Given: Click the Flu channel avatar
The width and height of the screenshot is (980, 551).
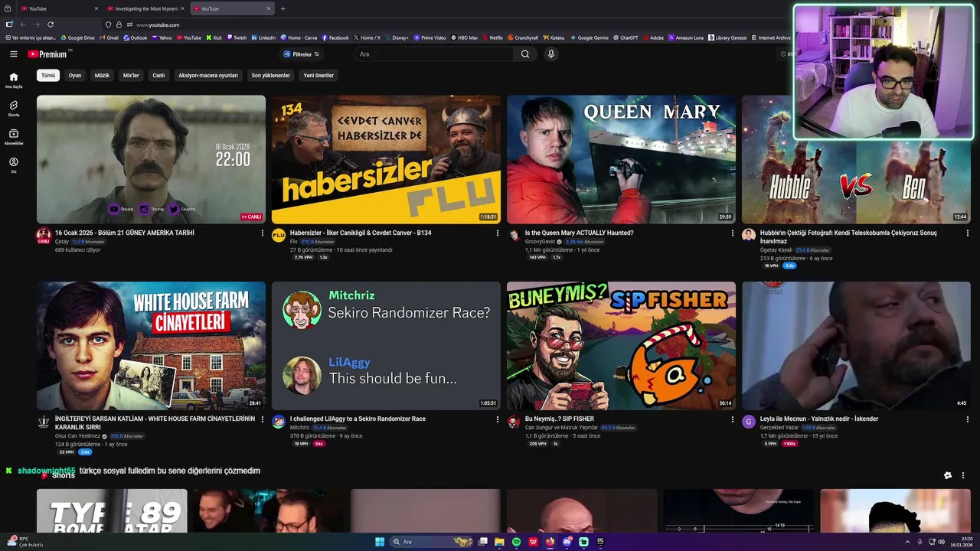Looking at the screenshot, I should (278, 235).
